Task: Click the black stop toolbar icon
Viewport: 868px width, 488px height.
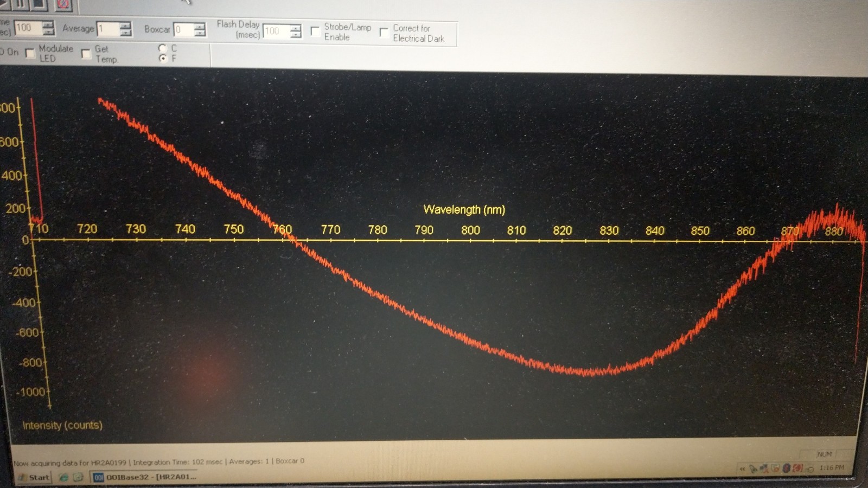Action: pos(39,4)
